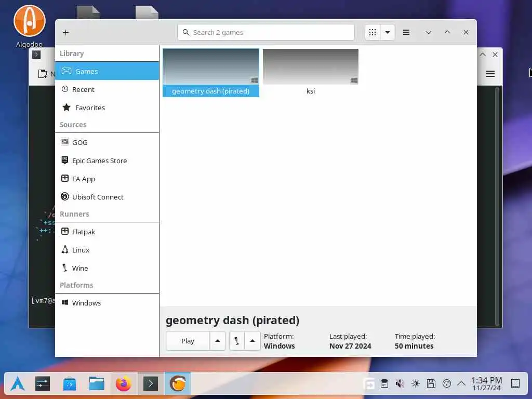Select the Epic Games Store source
Screen dimensions: 532x399
(107, 161)
